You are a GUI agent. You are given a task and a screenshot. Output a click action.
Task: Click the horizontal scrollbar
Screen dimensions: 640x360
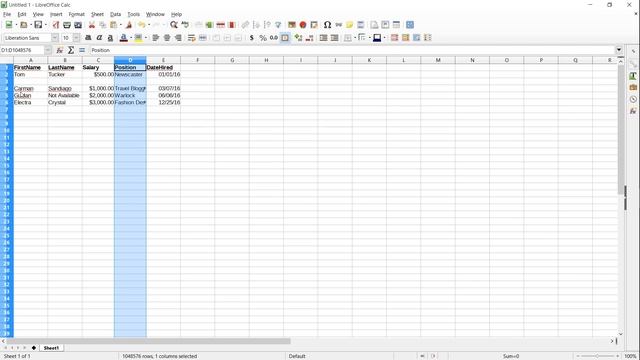(148, 341)
